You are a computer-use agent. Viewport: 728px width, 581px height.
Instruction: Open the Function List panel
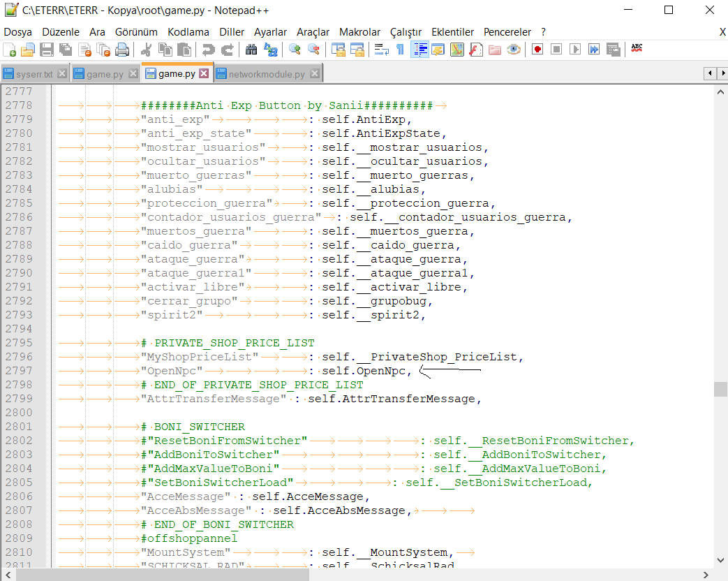(476, 50)
